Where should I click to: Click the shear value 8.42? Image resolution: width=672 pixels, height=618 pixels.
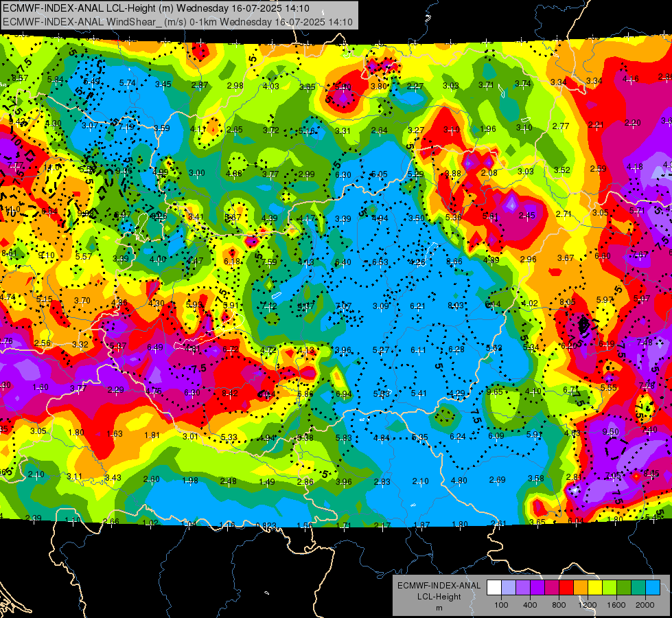[x=230, y=393]
